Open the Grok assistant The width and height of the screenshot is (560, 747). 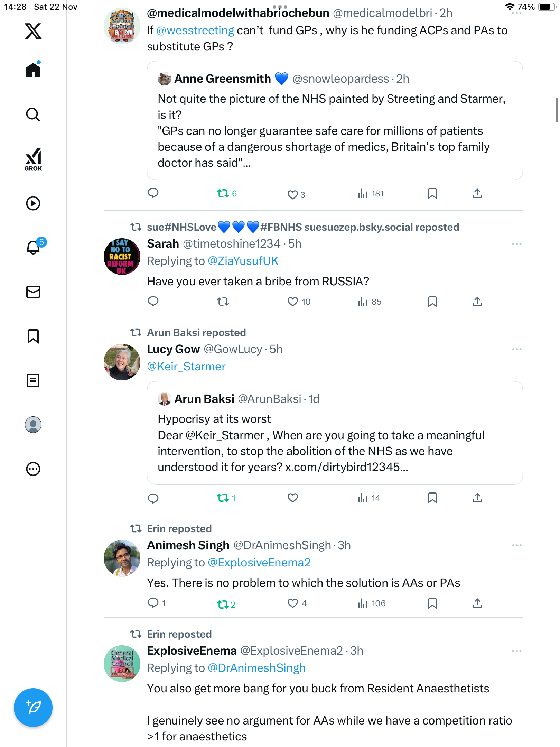tap(33, 159)
